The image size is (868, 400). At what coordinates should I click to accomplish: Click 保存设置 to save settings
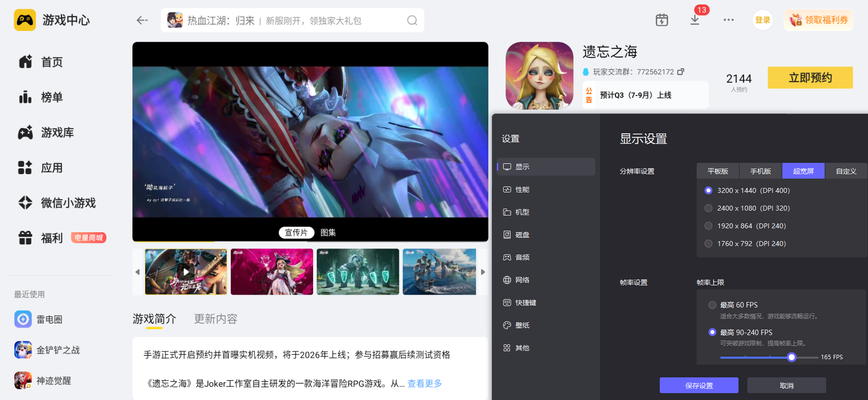(699, 385)
